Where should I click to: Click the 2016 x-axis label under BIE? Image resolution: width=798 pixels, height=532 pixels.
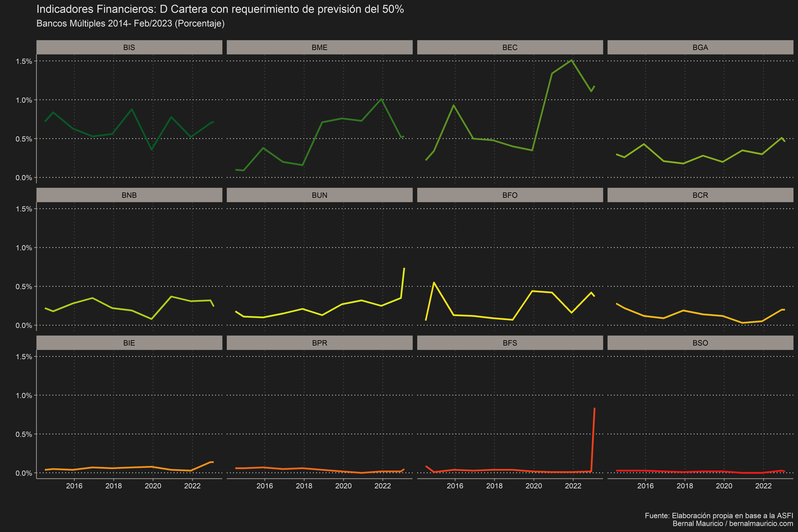(74, 486)
